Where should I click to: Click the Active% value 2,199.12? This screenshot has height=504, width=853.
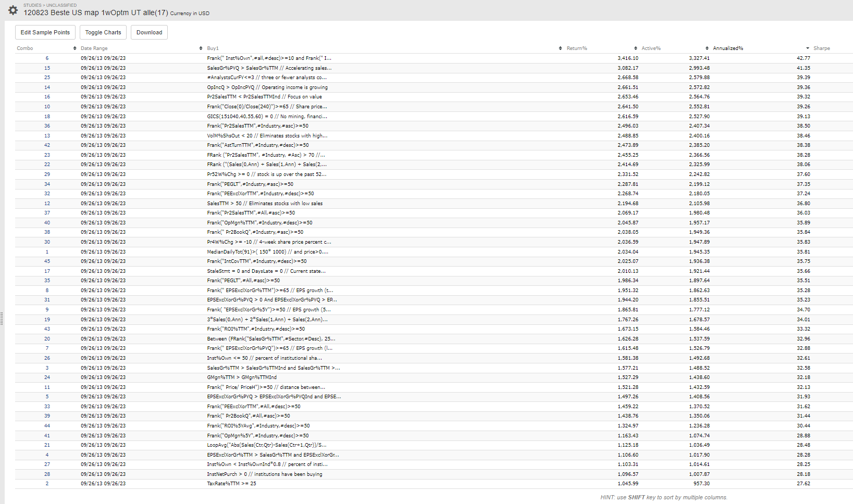tap(699, 184)
